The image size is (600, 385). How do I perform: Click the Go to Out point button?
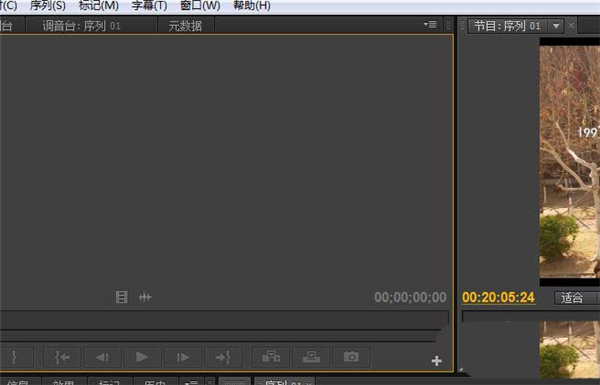pyautogui.click(x=223, y=357)
